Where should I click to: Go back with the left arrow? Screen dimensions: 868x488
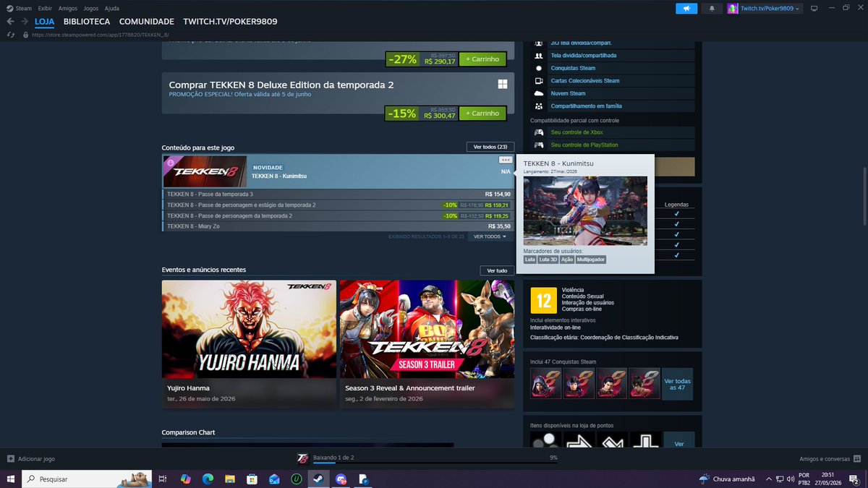coord(10,22)
